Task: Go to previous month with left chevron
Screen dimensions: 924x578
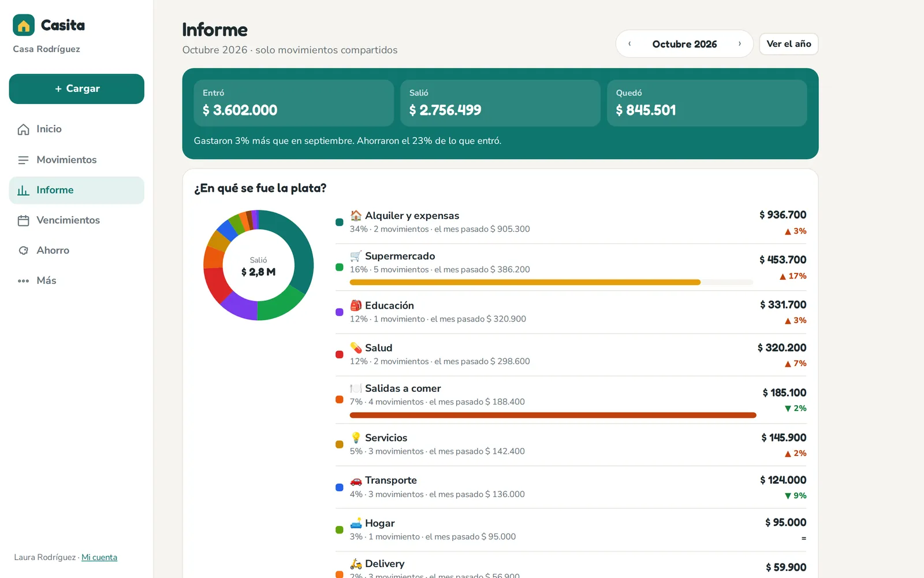Action: tap(629, 44)
